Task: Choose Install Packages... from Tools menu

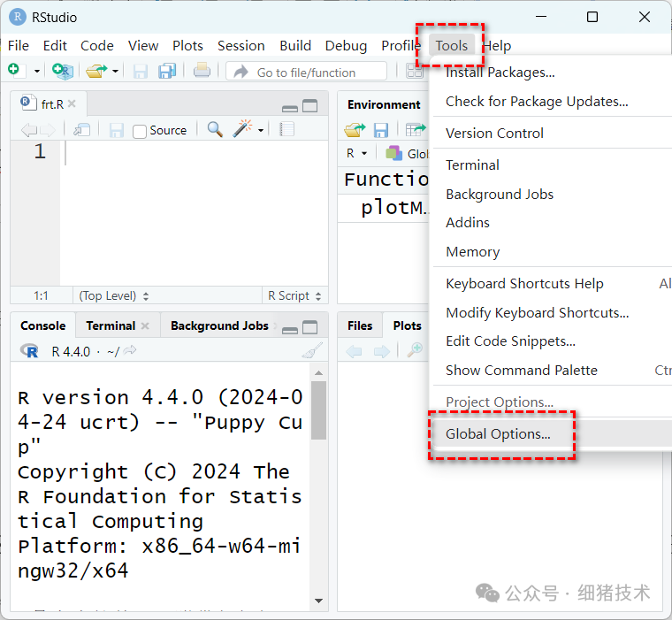Action: coord(552,73)
